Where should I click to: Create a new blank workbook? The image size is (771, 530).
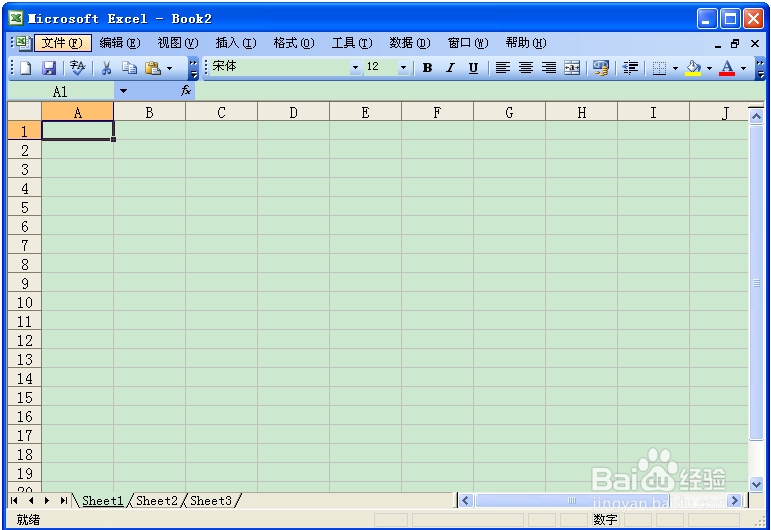[x=26, y=68]
